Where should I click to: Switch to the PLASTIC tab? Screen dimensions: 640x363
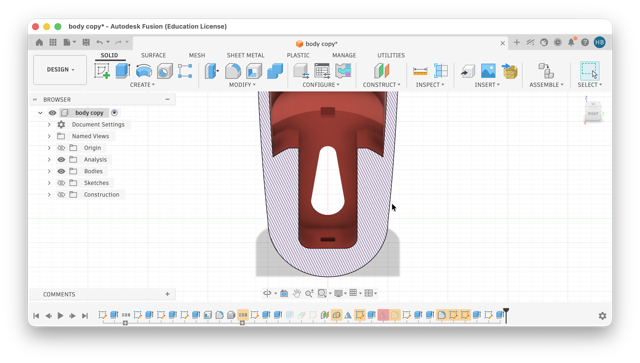298,55
